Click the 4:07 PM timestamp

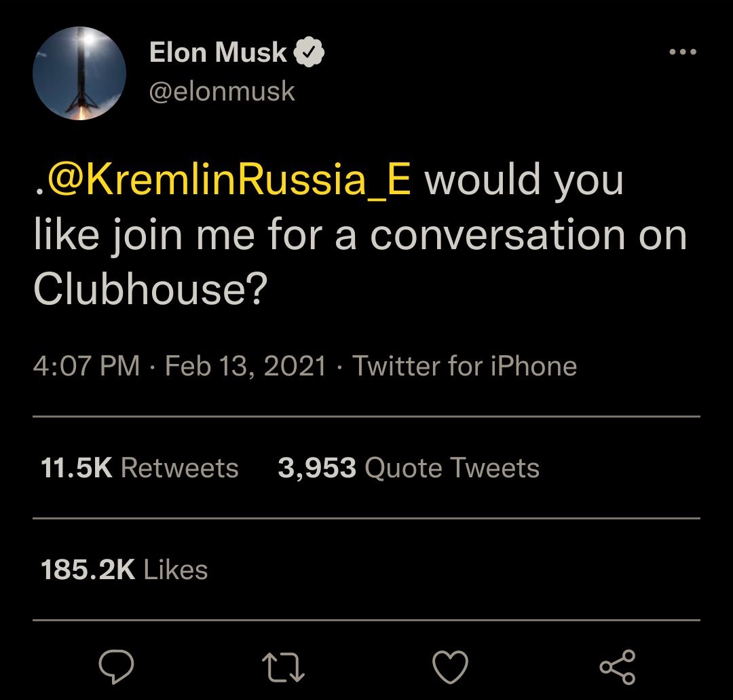tap(86, 367)
